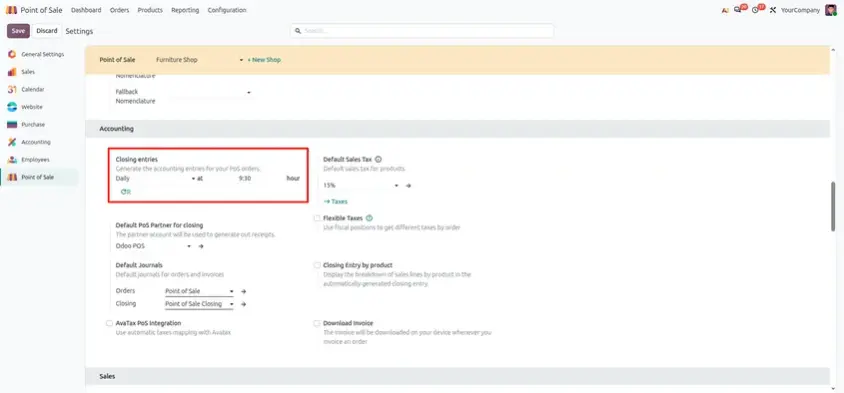Select the Calendar sidebar icon

[12, 89]
